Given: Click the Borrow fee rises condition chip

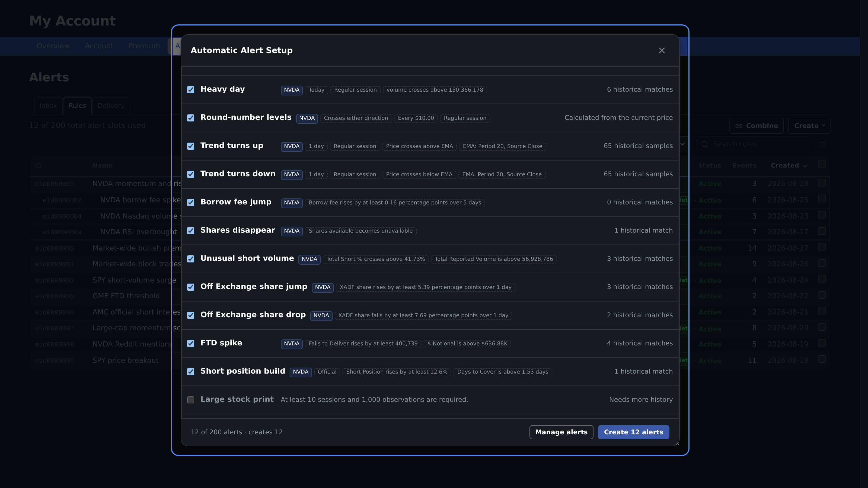Looking at the screenshot, I should point(395,203).
